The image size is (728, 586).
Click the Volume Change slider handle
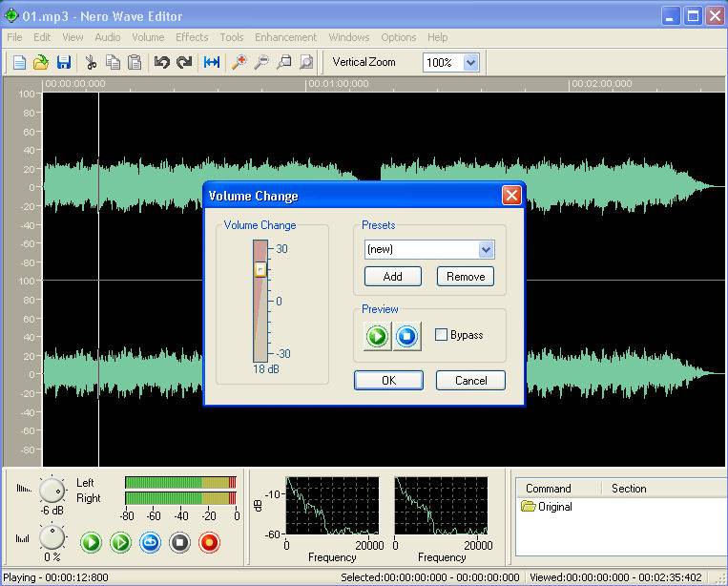(260, 270)
